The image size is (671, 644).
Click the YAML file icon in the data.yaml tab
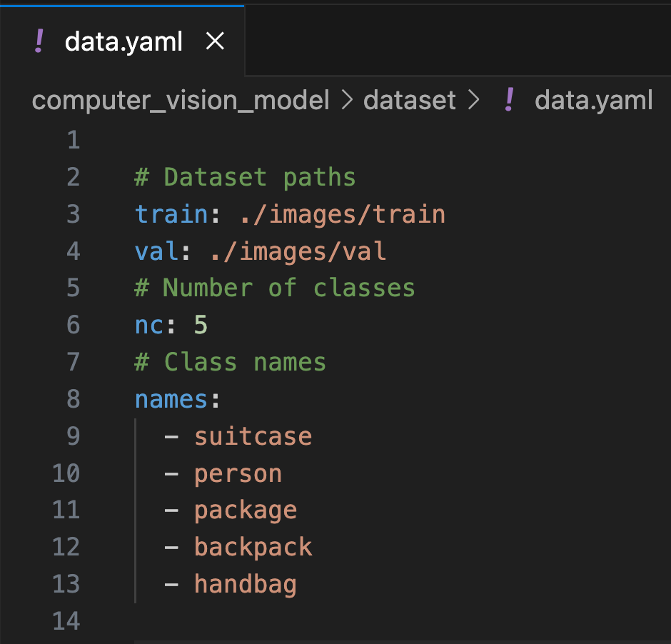(39, 42)
